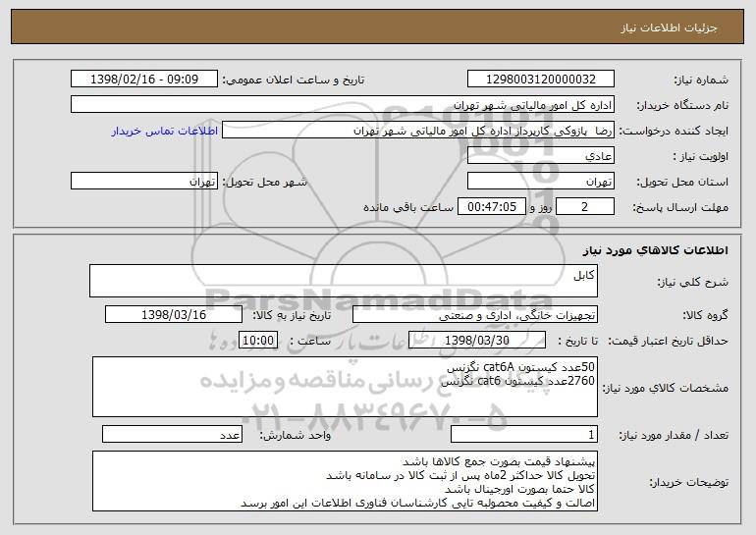Click the ایجاد کننده درخواست label

coord(674,131)
